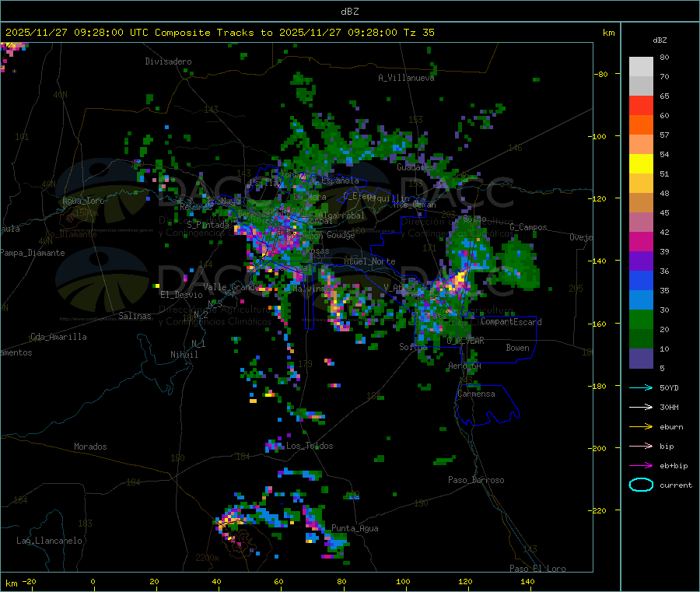Click the cyan 'current' ellipse legend icon

(x=641, y=485)
